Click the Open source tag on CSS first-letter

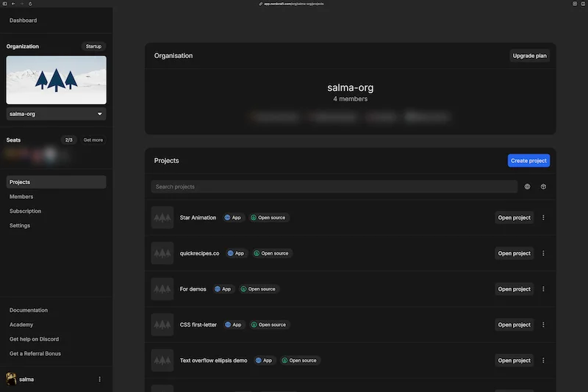269,324
